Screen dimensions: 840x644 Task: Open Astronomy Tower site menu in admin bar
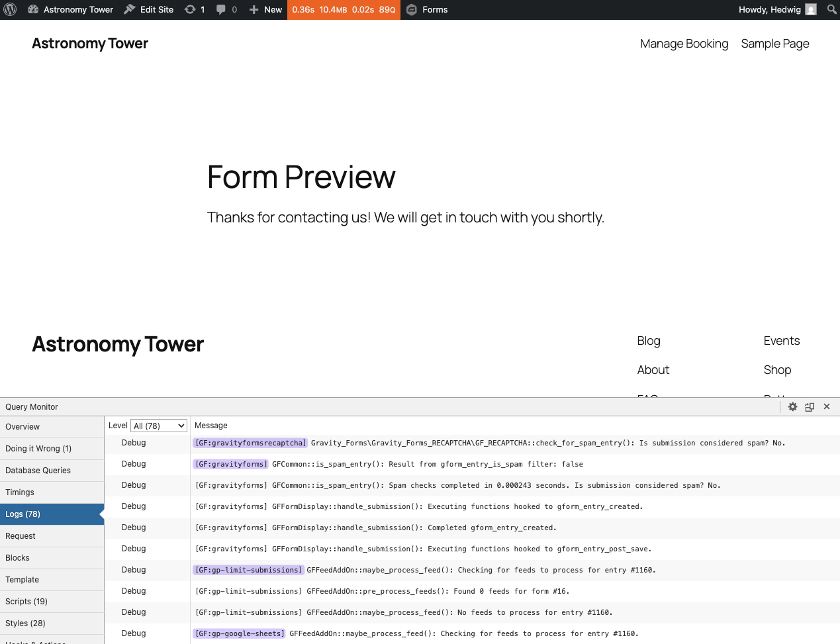(x=70, y=9)
